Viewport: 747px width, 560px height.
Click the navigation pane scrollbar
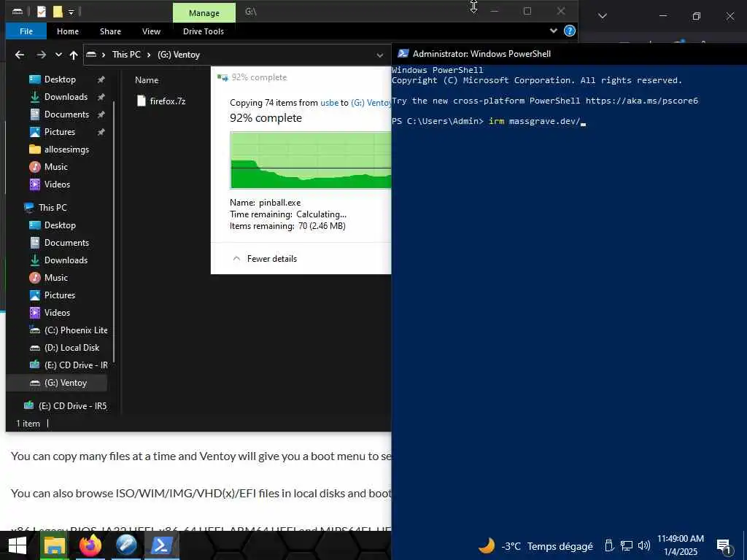pyautogui.click(x=114, y=232)
